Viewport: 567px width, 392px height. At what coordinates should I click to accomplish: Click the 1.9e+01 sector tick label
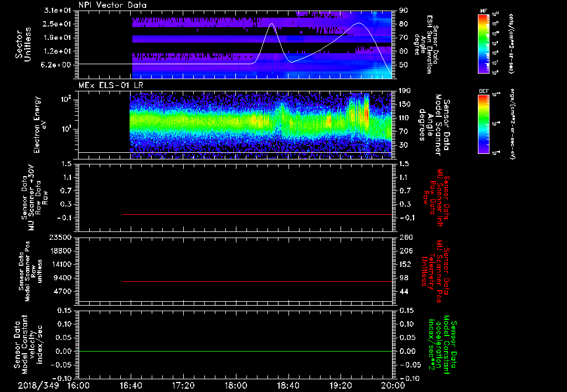click(x=58, y=38)
